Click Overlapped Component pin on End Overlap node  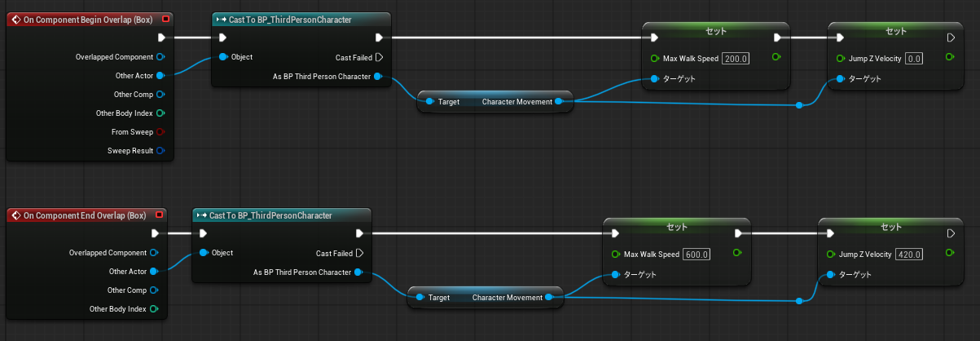tap(153, 253)
